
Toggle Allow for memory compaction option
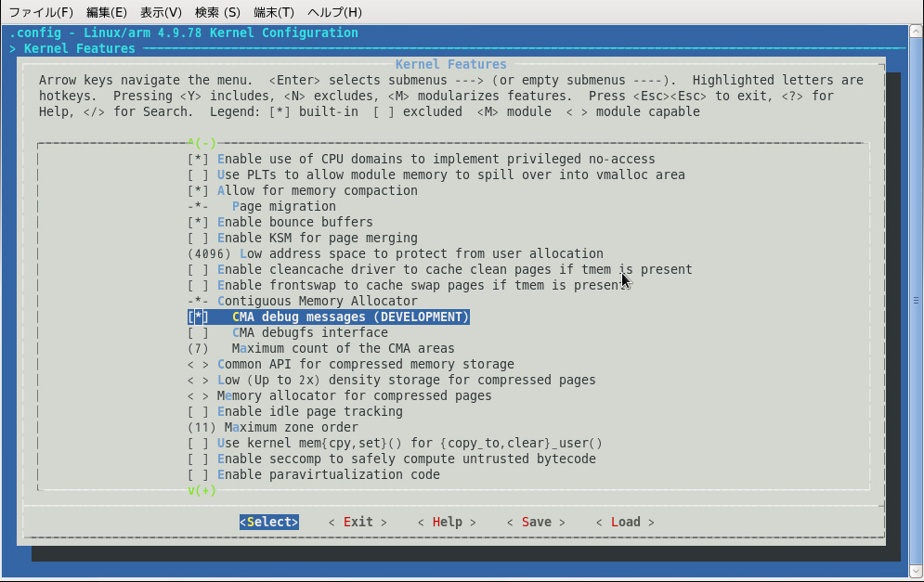303,191
